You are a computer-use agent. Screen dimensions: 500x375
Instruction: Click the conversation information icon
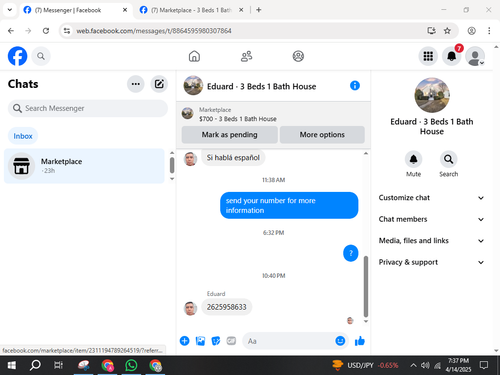[355, 86]
